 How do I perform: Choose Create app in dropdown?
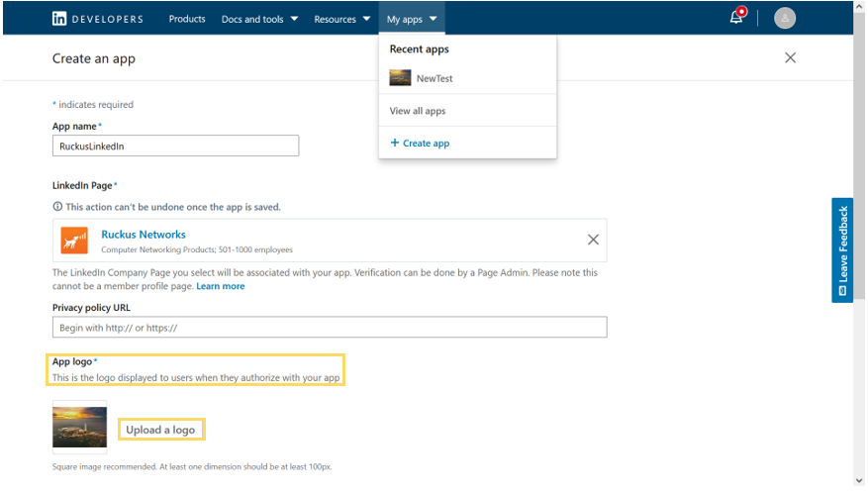[421, 144]
